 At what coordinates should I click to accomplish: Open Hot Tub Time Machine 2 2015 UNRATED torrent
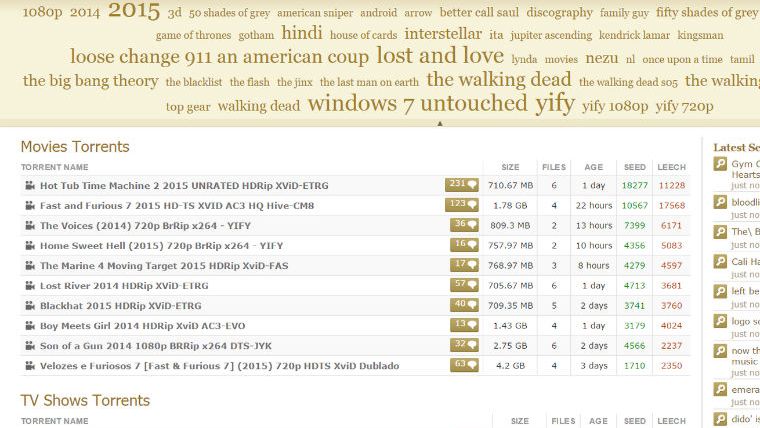pyautogui.click(x=184, y=185)
